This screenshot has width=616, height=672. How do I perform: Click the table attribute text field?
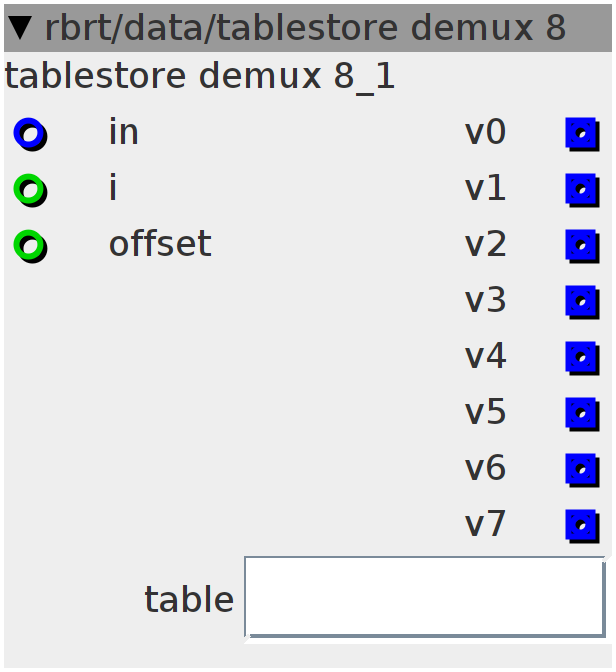[425, 597]
